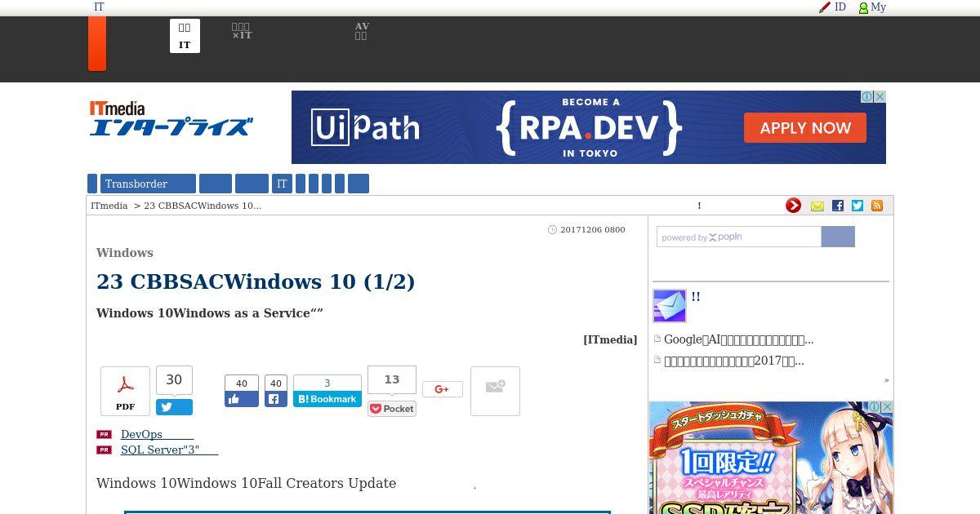Add to Hatena with B! Bookmark button

(x=327, y=399)
